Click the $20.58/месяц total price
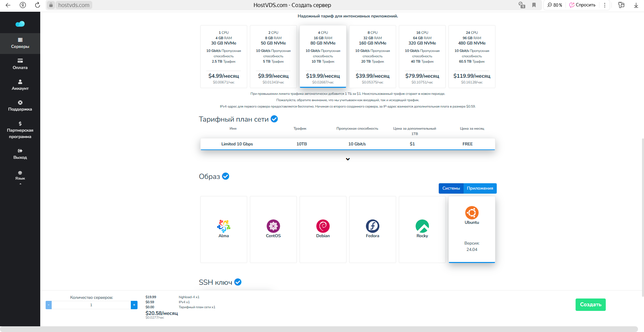Screen dimensions: 644x332 162,313
